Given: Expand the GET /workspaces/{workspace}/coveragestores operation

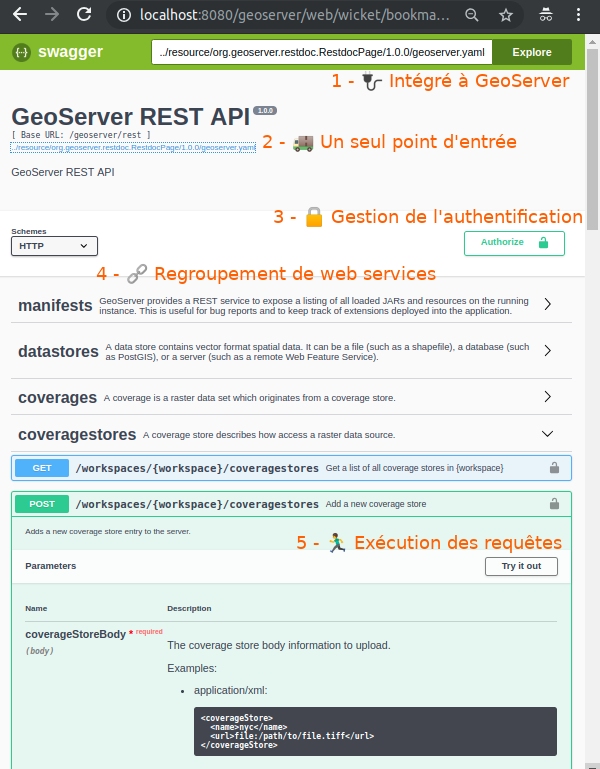Looking at the screenshot, I should [291, 468].
